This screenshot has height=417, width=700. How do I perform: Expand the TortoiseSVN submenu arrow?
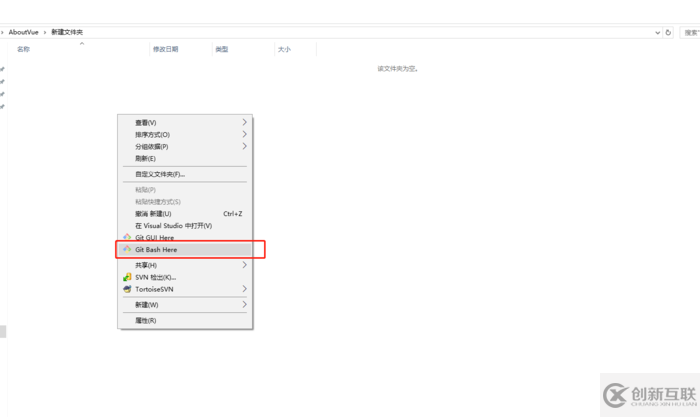[245, 289]
